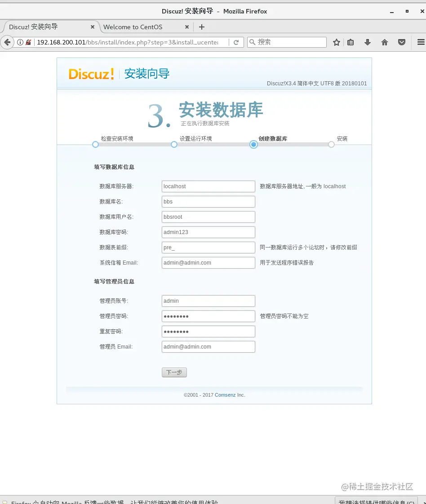Click 我想选择提供哪些信息 button in notification bar
The height and width of the screenshot is (504, 426).
coord(377,501)
